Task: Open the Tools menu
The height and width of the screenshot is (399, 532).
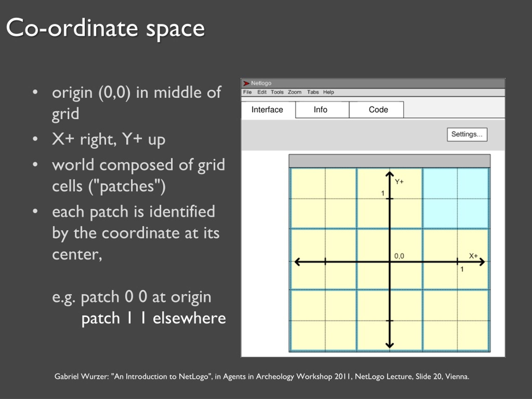Action: (277, 92)
